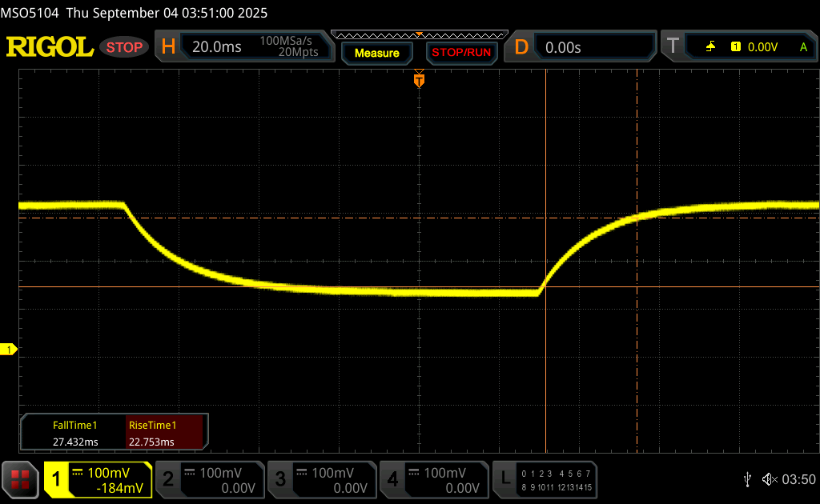Screen dimensions: 820x504
Task: Toggle channel 1 at 100mV on or off
Action: [x=98, y=479]
